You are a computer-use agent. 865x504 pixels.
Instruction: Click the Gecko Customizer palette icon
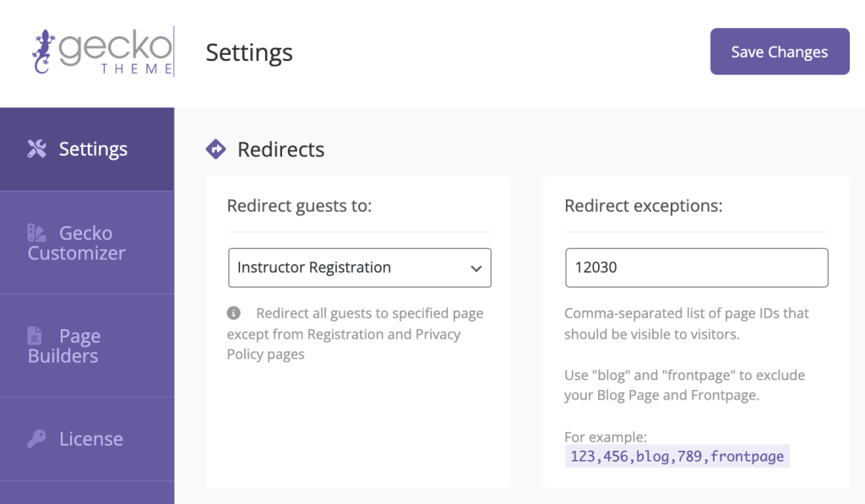tap(36, 233)
